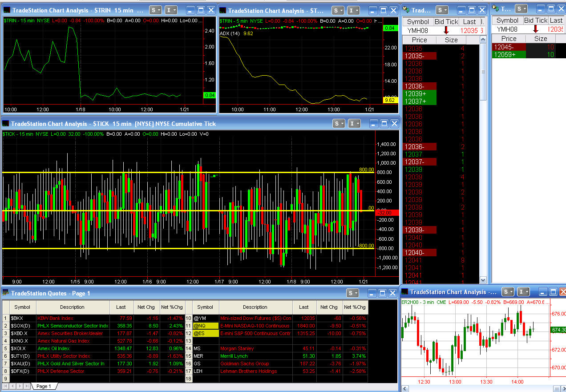Click the left Matrix vertical scrollbar thumb
This screenshot has width=566, height=392.
point(483,72)
